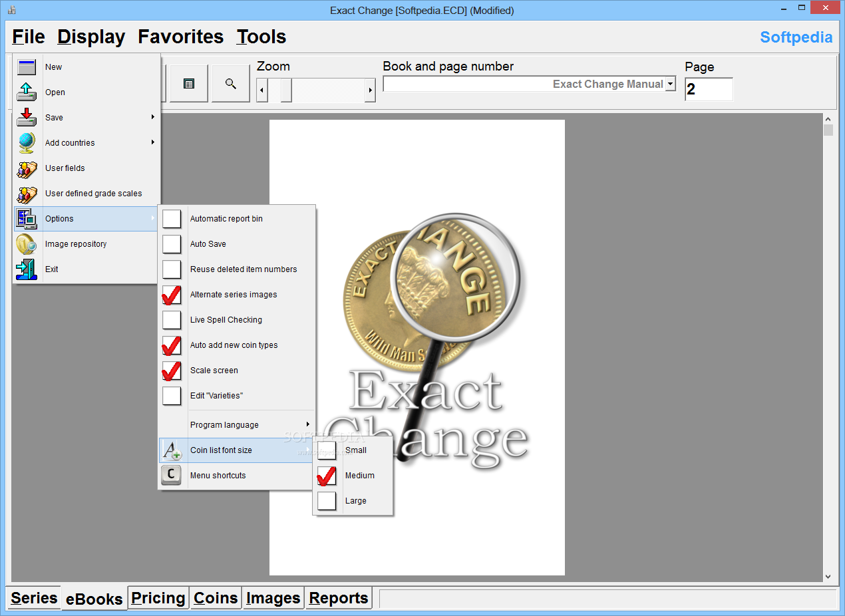Select Medium font size checkbox
The width and height of the screenshot is (845, 616).
coord(327,476)
